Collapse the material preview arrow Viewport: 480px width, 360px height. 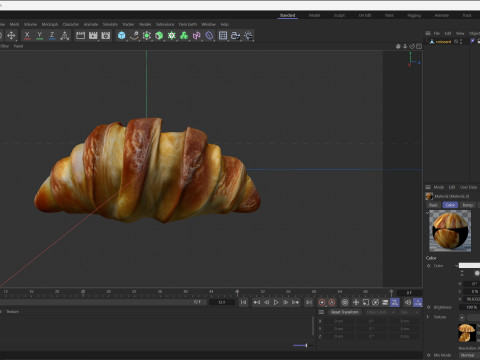click(x=427, y=213)
